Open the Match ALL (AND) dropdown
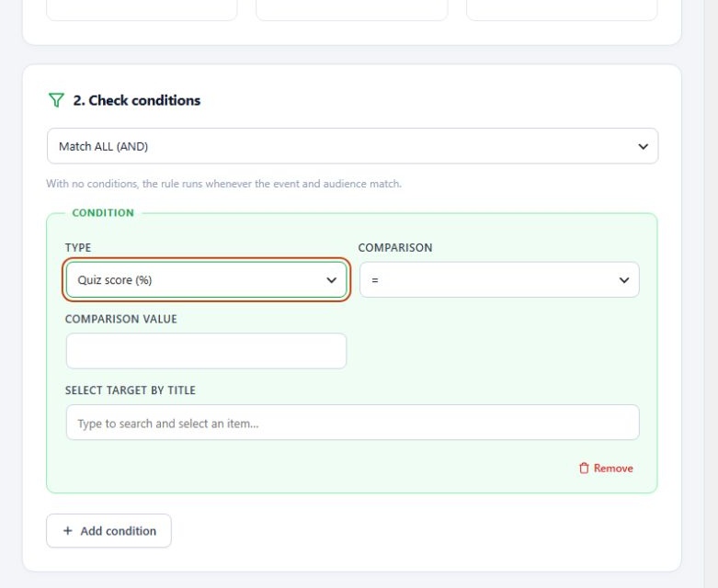 352,146
